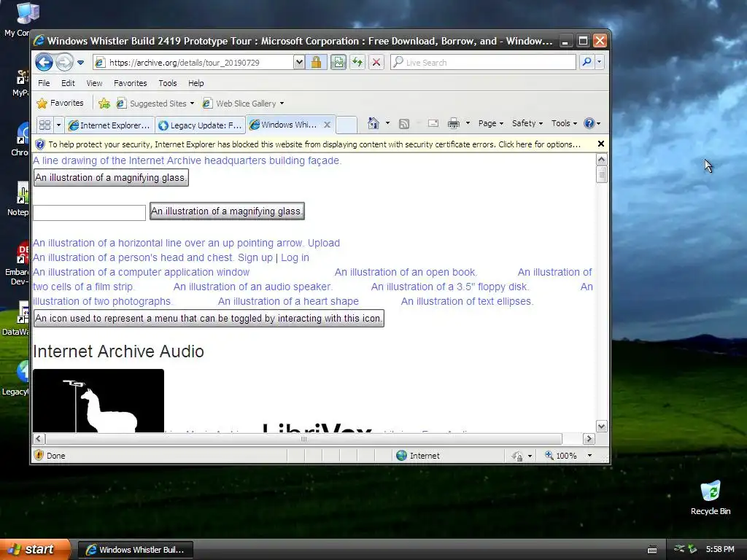Image resolution: width=747 pixels, height=560 pixels.
Task: Open the Safety command menu
Action: 527,123
